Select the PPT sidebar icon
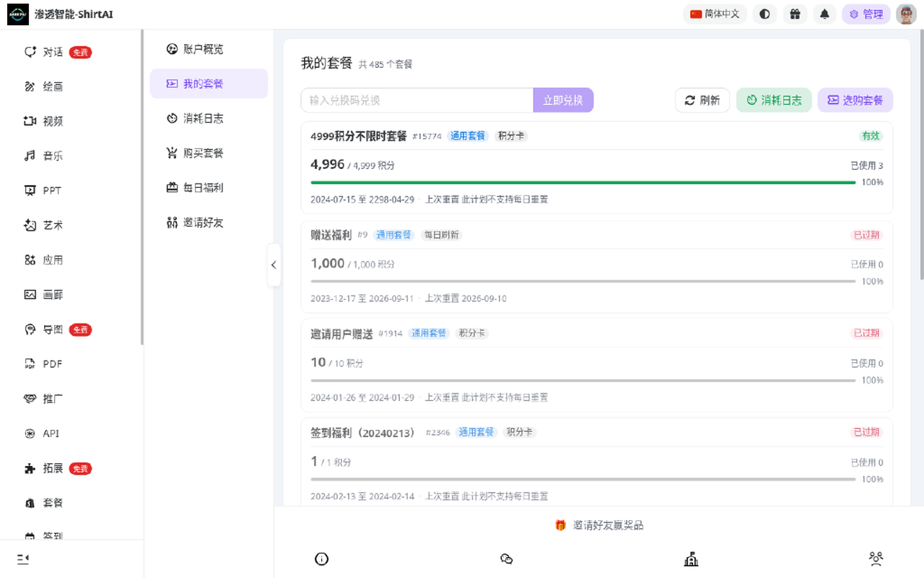924x578 pixels. (30, 191)
